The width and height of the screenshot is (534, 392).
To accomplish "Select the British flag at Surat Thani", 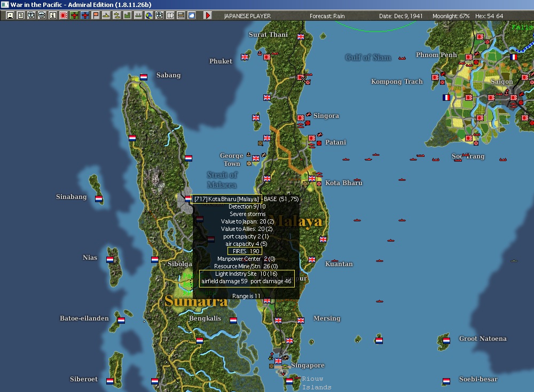I will pyautogui.click(x=301, y=37).
